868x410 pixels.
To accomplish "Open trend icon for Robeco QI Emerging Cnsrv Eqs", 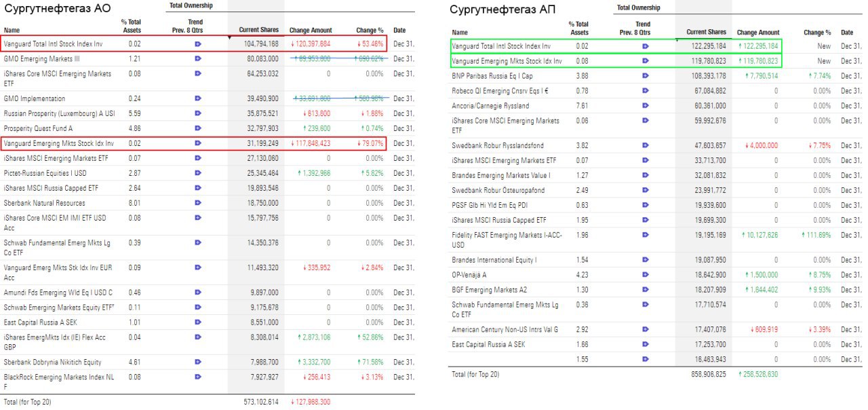I will point(645,91).
